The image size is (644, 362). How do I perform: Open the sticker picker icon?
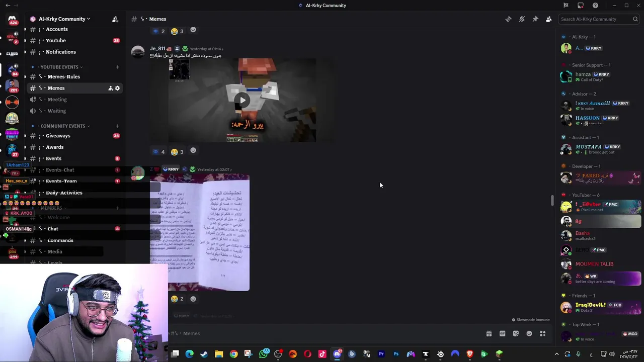[x=516, y=333]
